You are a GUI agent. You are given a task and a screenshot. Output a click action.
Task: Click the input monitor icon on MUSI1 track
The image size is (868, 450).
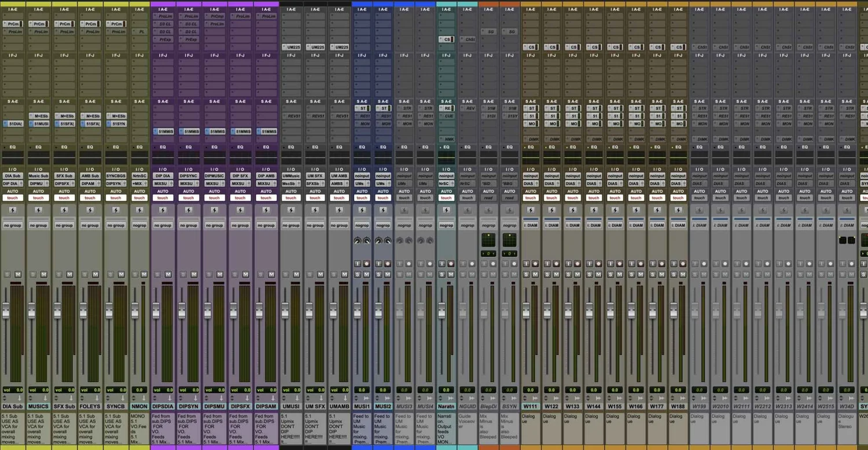click(x=357, y=264)
